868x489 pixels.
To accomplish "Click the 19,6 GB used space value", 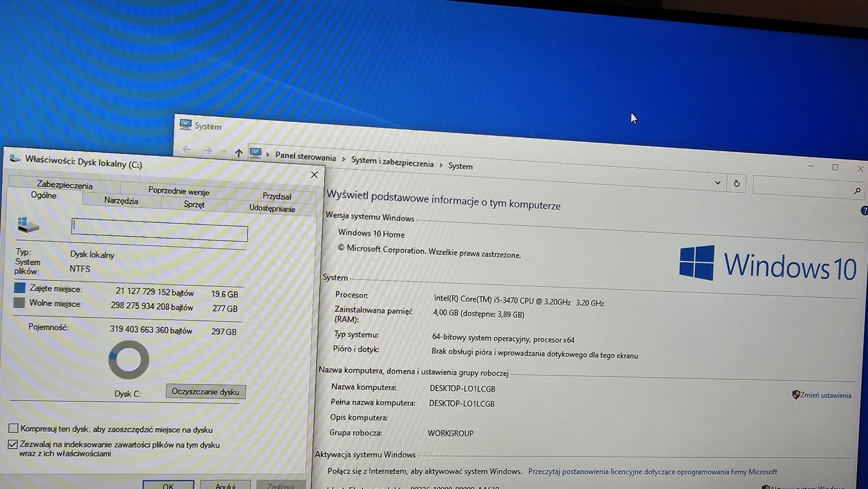I will (224, 294).
